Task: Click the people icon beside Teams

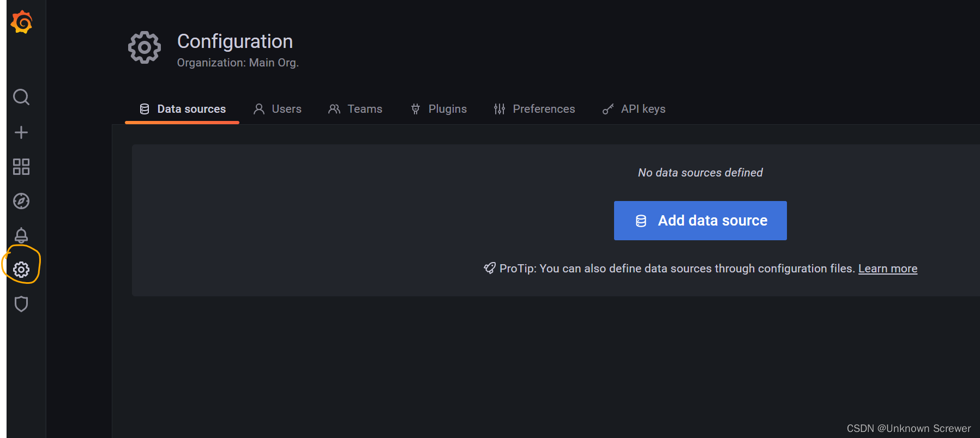Action: pyautogui.click(x=334, y=109)
